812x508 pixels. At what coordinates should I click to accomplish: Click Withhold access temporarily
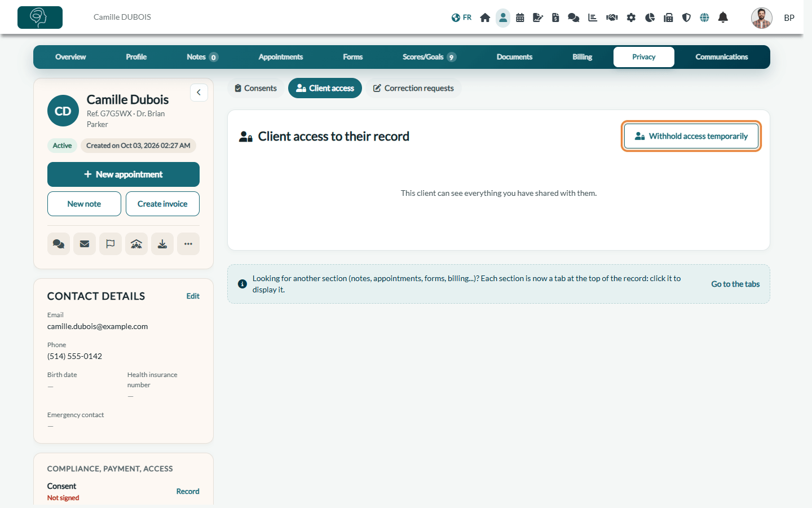(x=691, y=136)
